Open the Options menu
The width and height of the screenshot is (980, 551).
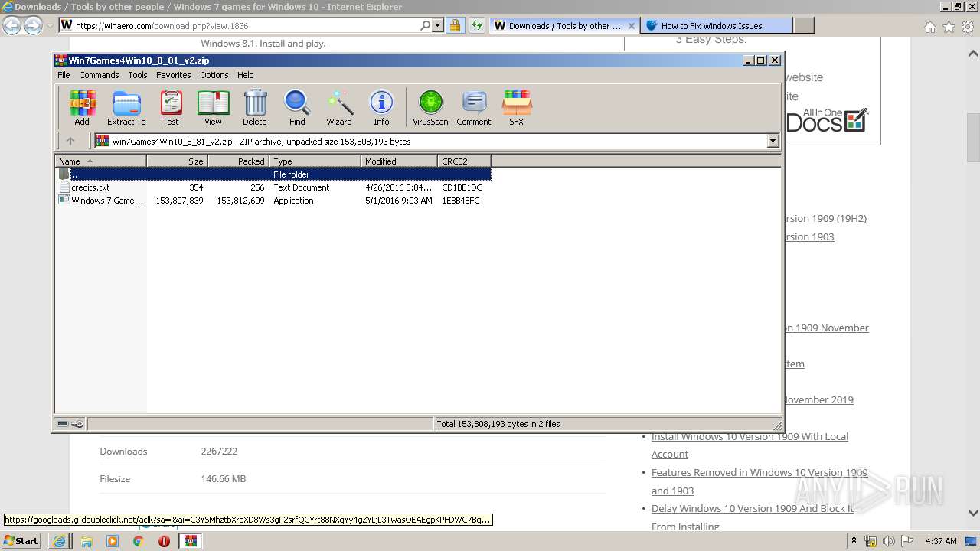[214, 75]
